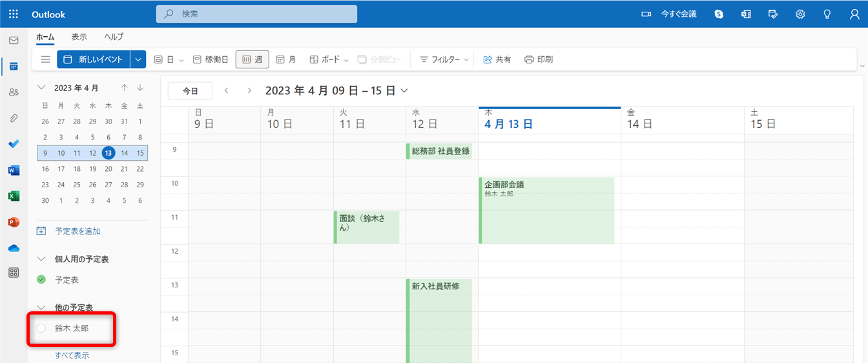Open People contacts in the sidebar
The width and height of the screenshot is (868, 363).
[14, 92]
